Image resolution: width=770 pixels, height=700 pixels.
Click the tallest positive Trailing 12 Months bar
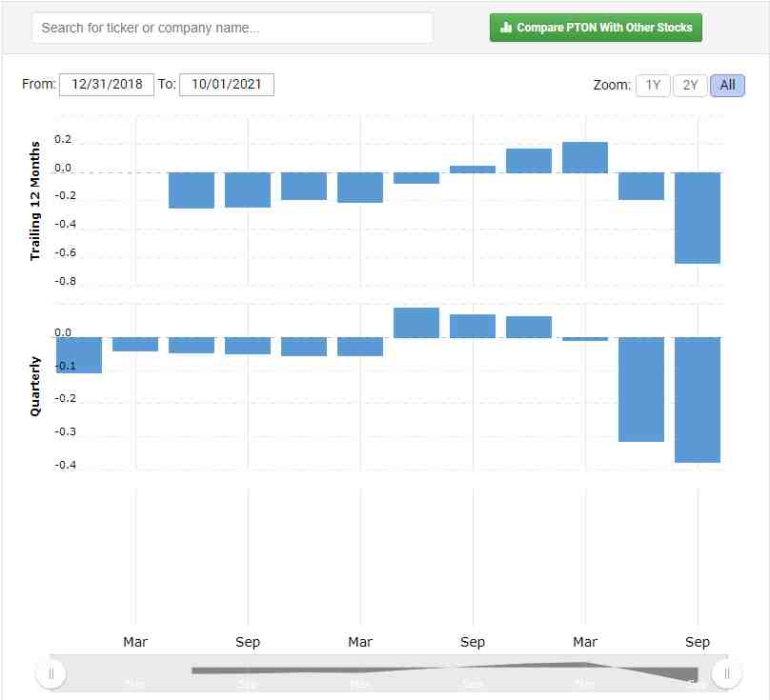coord(585,158)
